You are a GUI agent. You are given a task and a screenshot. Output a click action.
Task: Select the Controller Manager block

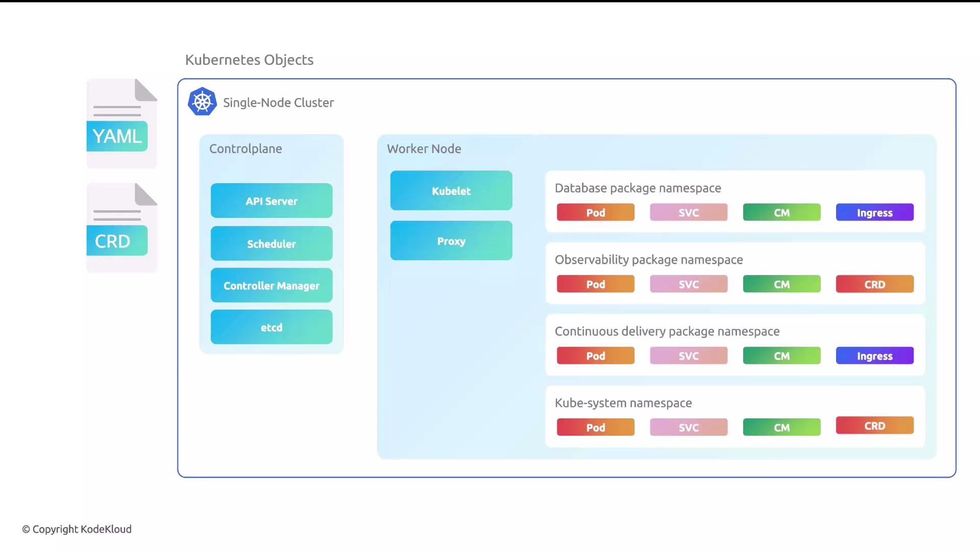tap(272, 285)
